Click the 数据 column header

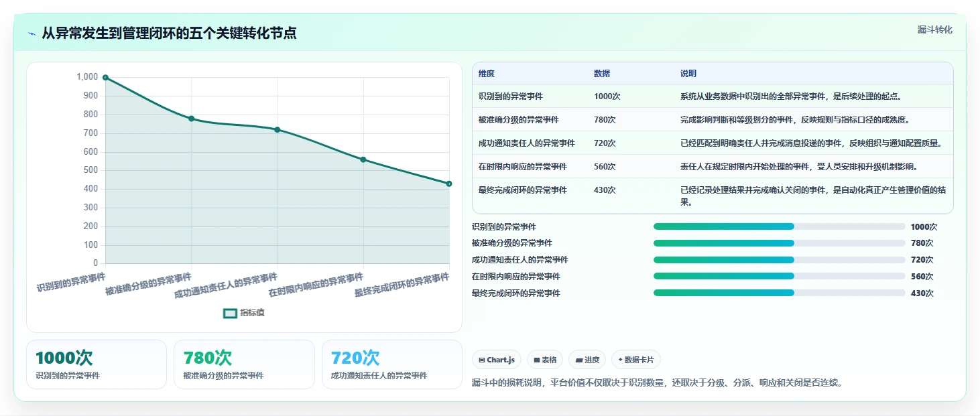coord(602,74)
